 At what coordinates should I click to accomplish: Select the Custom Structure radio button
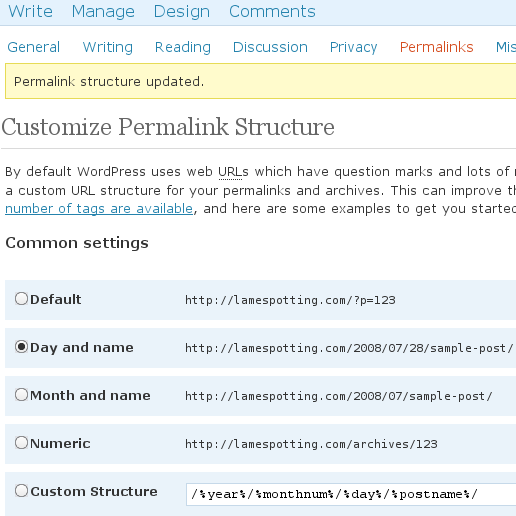[x=21, y=491]
